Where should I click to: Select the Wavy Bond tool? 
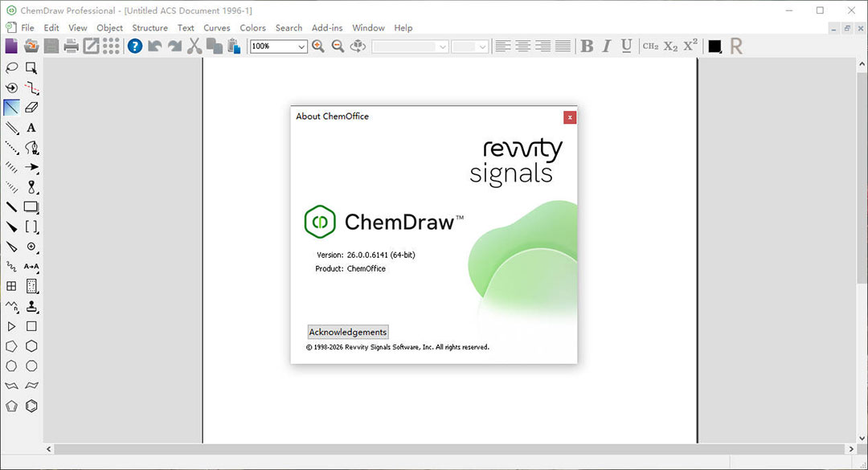11,267
